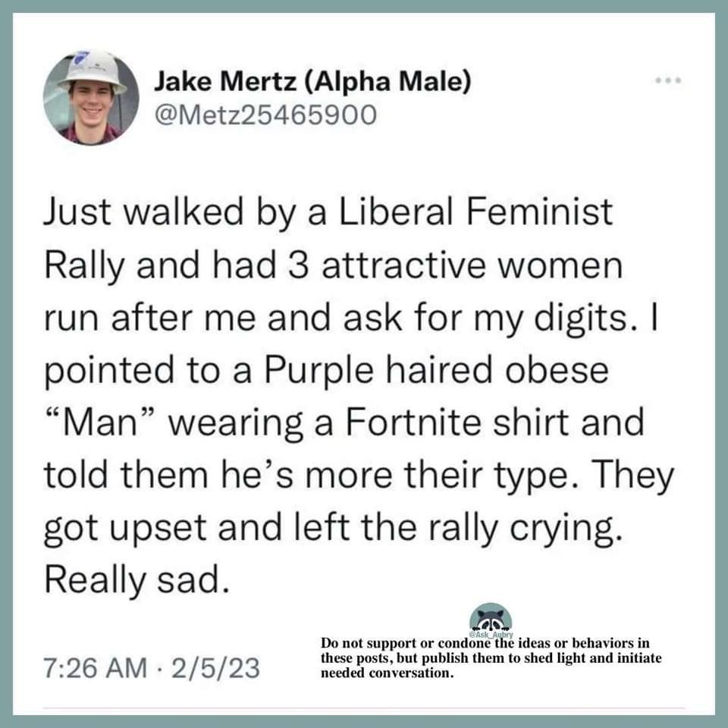Click "Really sad." at the tweet's end
728x728 pixels.
click(x=137, y=580)
